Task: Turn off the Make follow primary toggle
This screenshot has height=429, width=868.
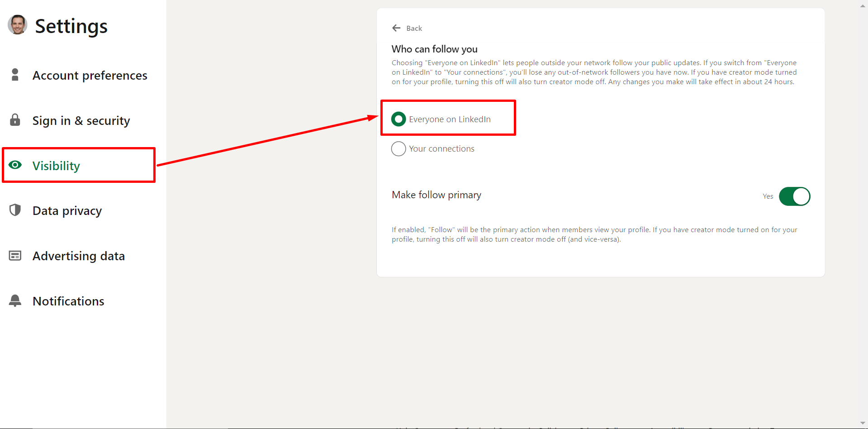Action: 794,196
